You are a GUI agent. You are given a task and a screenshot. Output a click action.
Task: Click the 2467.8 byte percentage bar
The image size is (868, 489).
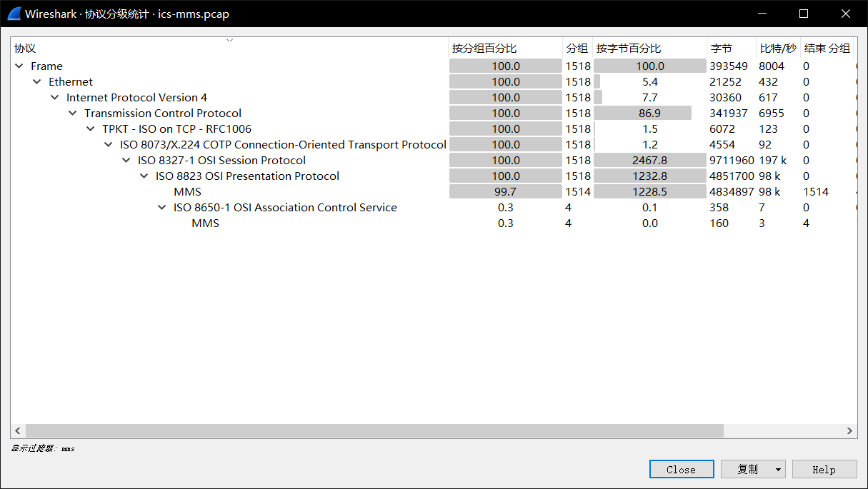coord(649,161)
